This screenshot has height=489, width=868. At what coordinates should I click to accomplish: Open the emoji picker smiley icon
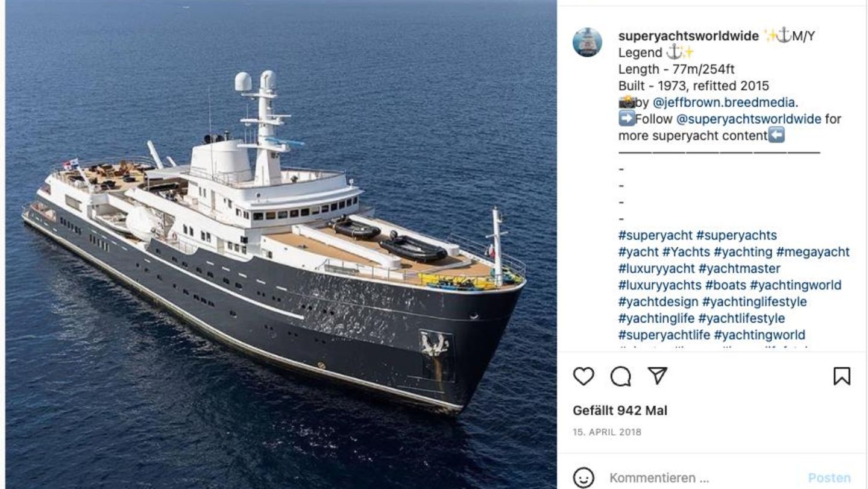click(x=583, y=478)
